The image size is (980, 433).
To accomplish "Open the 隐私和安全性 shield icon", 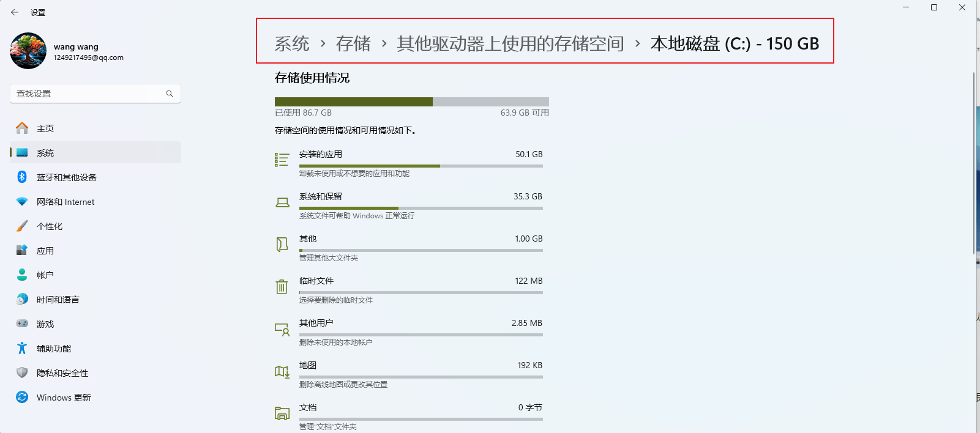I will click(22, 372).
